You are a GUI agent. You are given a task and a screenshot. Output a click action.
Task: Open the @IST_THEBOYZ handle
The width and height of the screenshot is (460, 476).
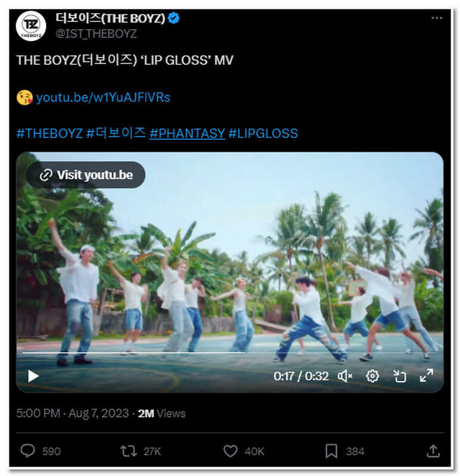click(96, 34)
